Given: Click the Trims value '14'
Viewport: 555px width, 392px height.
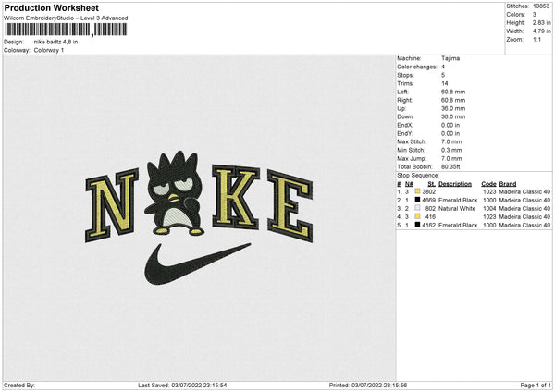Looking at the screenshot, I should click(445, 83).
